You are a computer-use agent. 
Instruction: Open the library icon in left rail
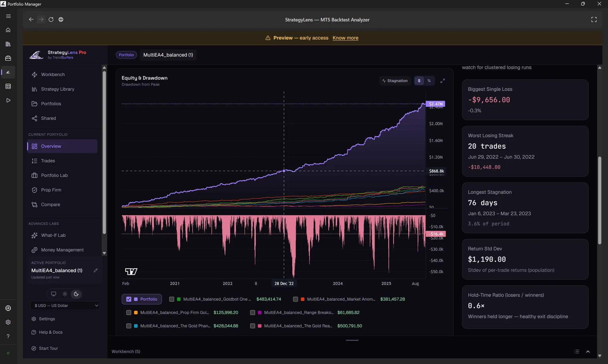click(x=8, y=44)
